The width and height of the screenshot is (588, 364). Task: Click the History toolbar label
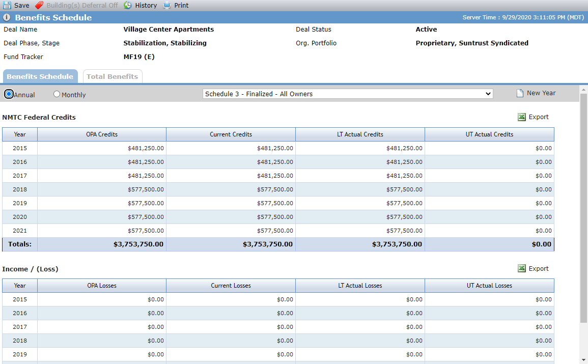coord(146,5)
